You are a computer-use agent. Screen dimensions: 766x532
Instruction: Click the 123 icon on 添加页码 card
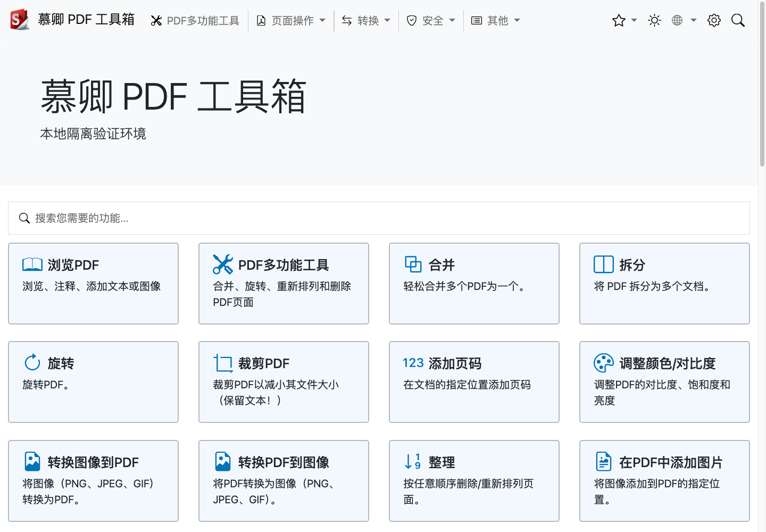tap(413, 363)
